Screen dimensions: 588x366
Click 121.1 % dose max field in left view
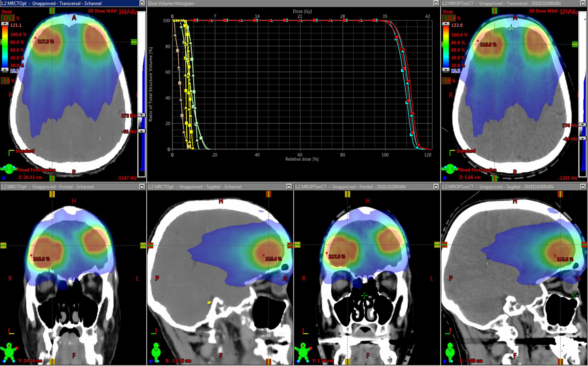coord(8,18)
